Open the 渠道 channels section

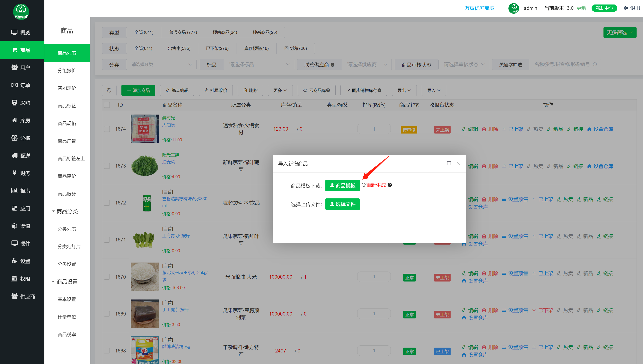tap(22, 226)
